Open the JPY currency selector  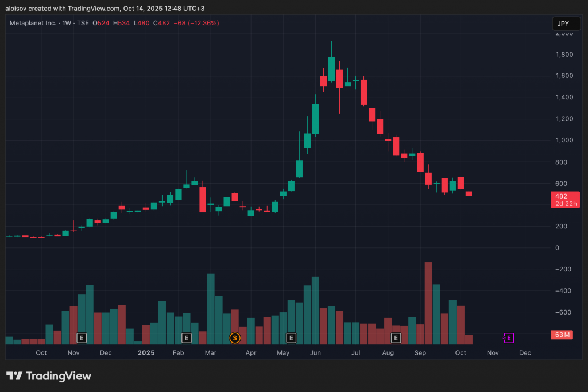(x=566, y=24)
